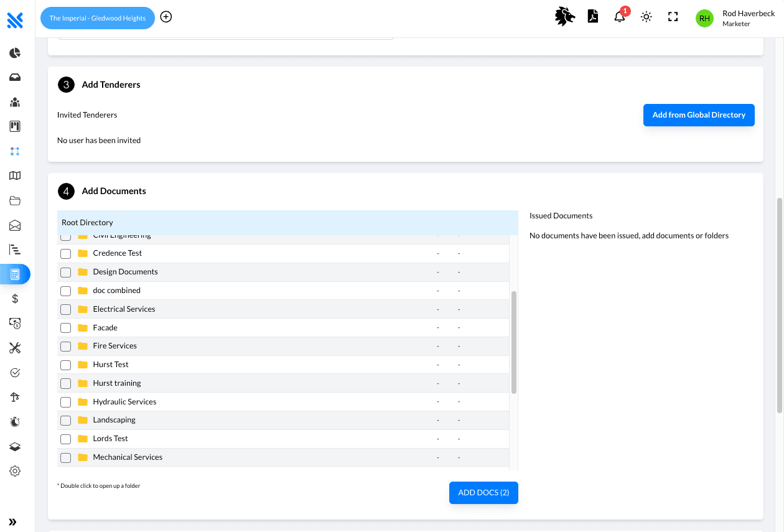
Task: Click the Add Documents step heading
Action: tap(114, 191)
